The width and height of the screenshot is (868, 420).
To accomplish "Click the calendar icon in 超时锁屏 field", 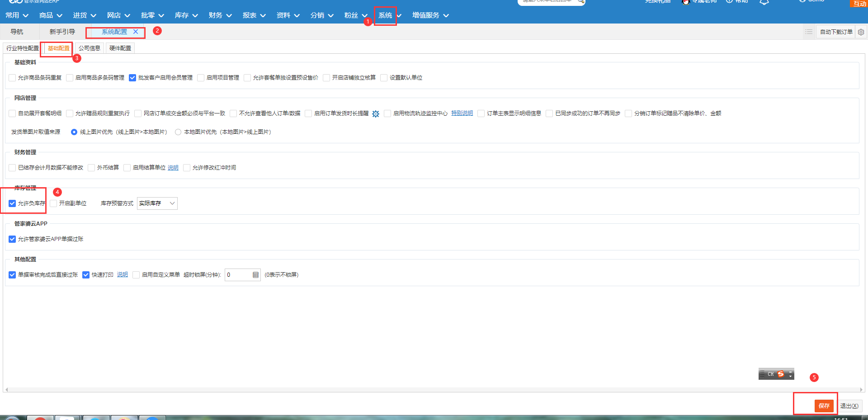I will click(x=255, y=275).
